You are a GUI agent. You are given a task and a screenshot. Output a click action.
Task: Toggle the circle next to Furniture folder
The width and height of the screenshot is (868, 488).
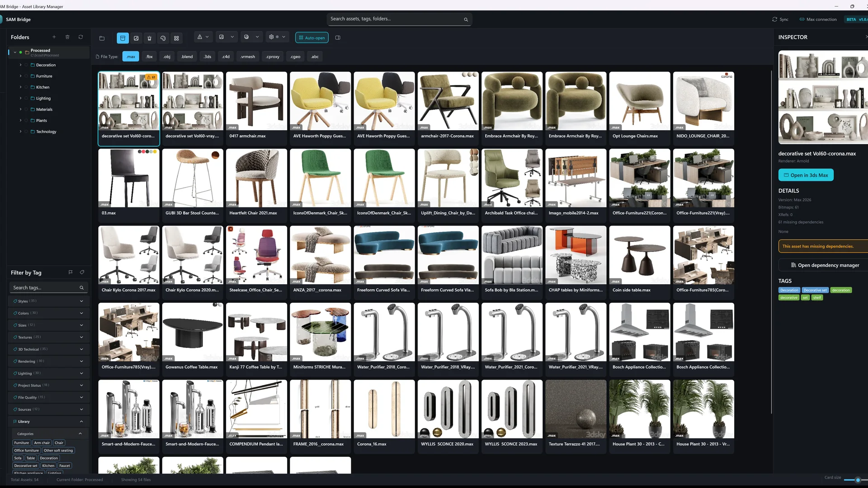26,76
